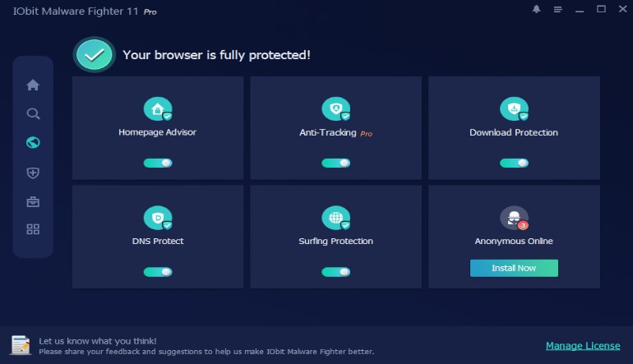Open the Action Center grid icon
The height and width of the screenshot is (364, 633).
[33, 229]
